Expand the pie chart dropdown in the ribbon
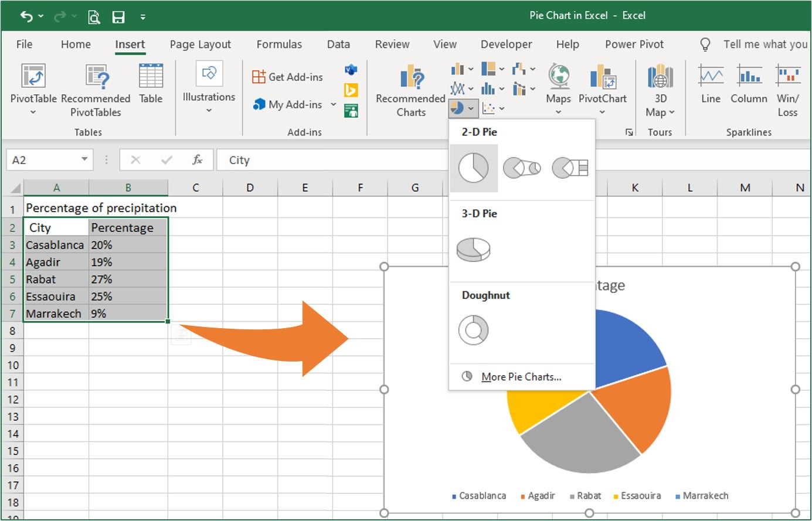Image resolution: width=812 pixels, height=521 pixels. [x=470, y=108]
